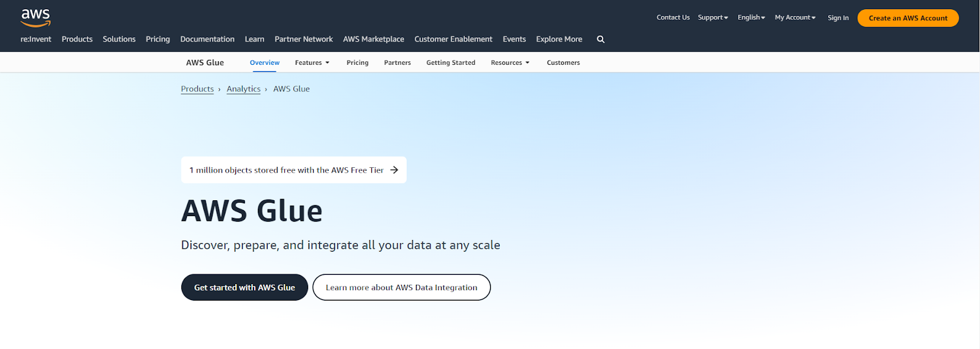Select the Partners tab
This screenshot has height=349, width=980.
[x=398, y=62]
